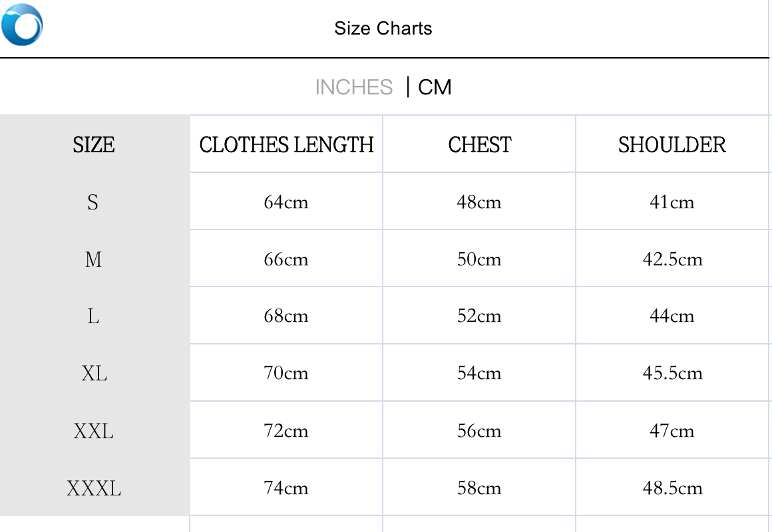Click the 64cm clothes length cell

click(x=286, y=202)
